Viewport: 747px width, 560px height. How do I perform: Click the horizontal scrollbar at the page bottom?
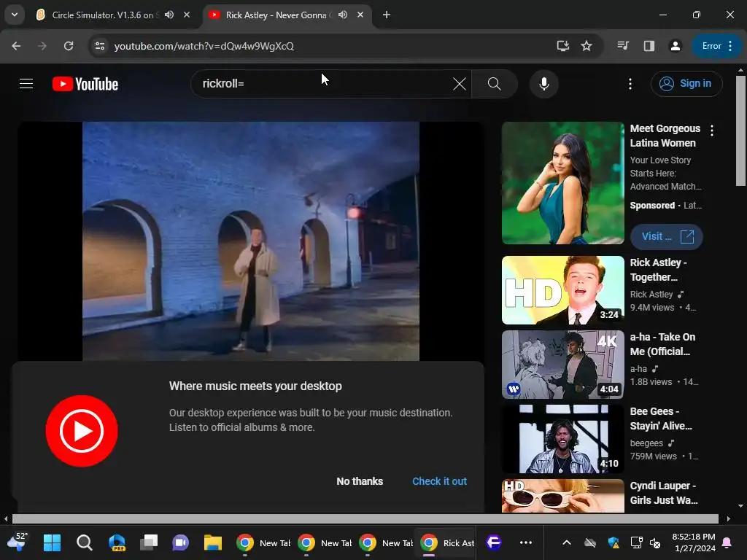[365, 518]
